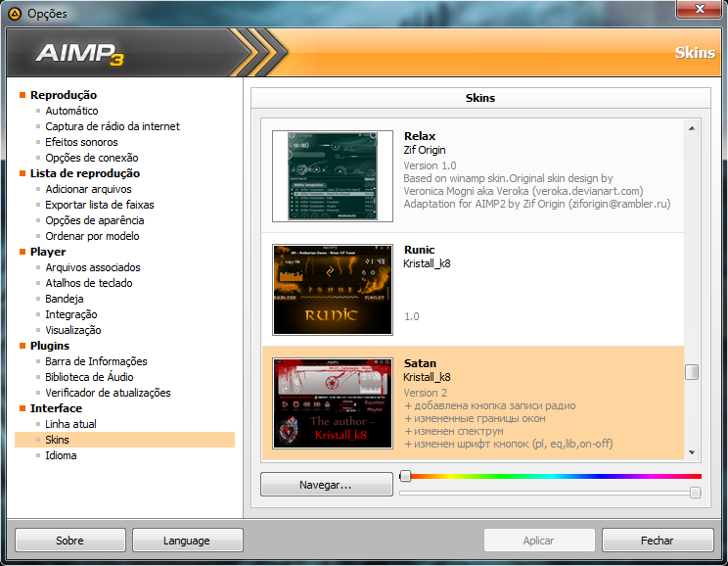Screen dimensions: 728x566
Task: Click 'Version 1.0' under Relax
Action: [x=430, y=165]
